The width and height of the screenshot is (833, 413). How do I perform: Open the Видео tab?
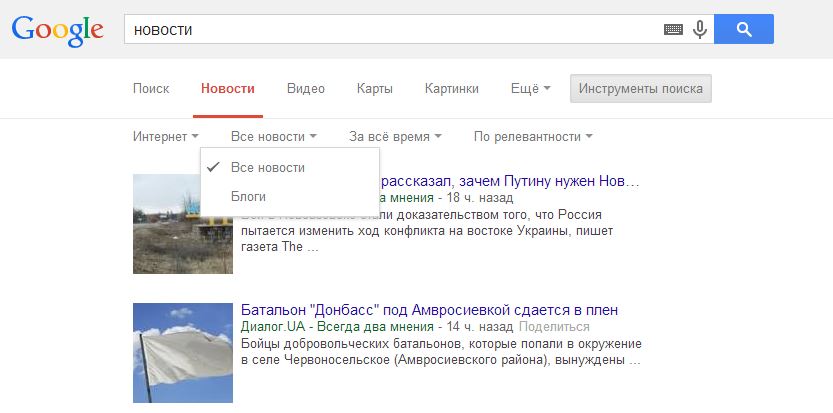point(305,89)
